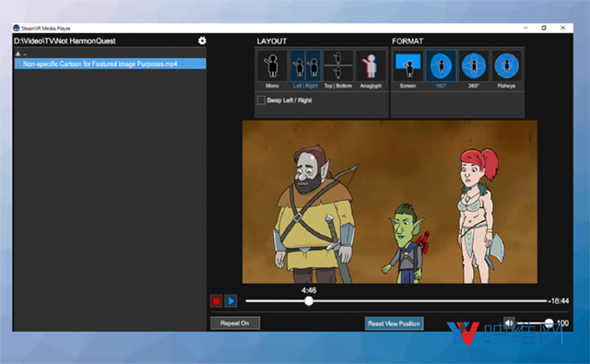Select the 180° format icon
The width and height of the screenshot is (590, 364).
tap(441, 66)
